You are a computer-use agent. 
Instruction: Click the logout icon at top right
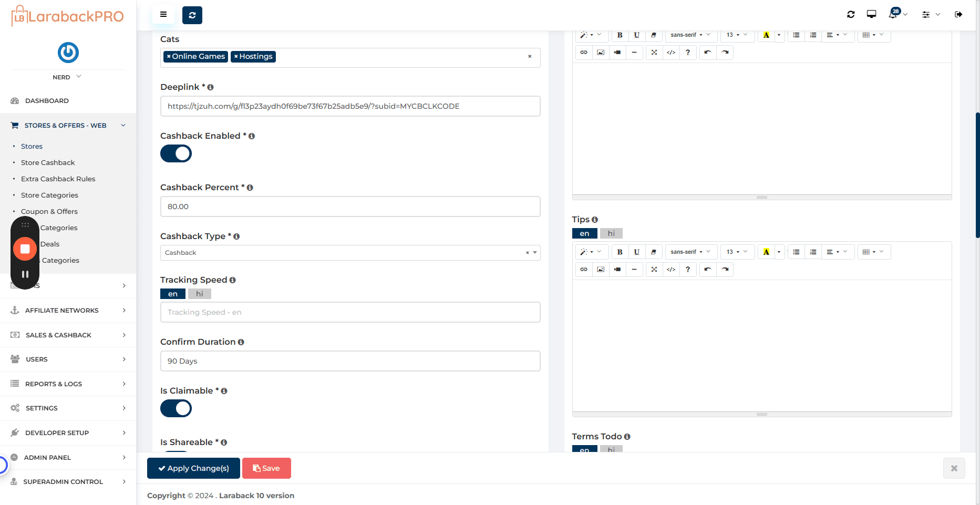[x=958, y=15]
